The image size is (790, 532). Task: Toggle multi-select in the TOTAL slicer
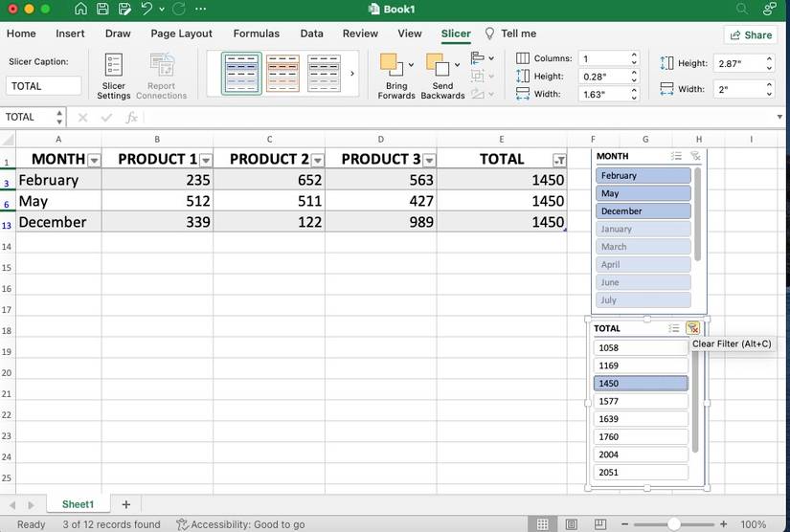[673, 328]
